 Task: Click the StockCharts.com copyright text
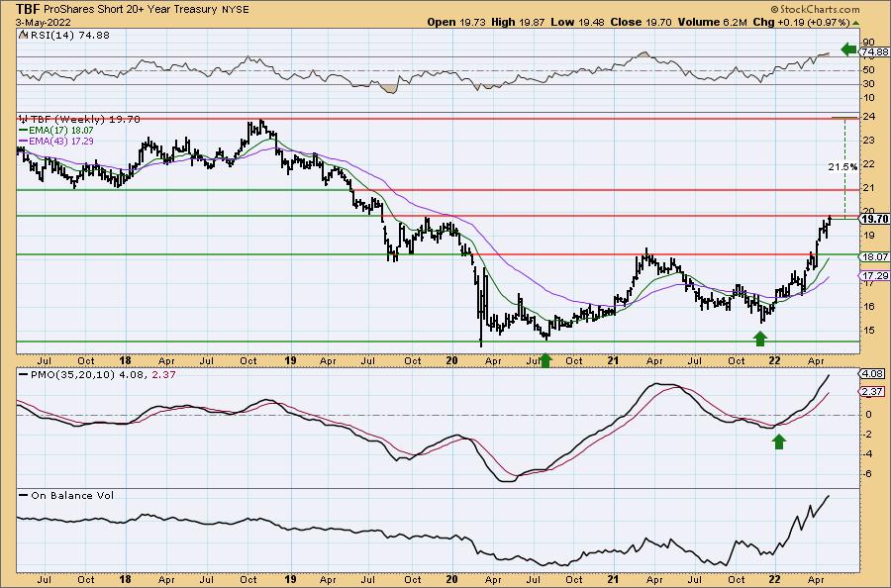point(815,9)
